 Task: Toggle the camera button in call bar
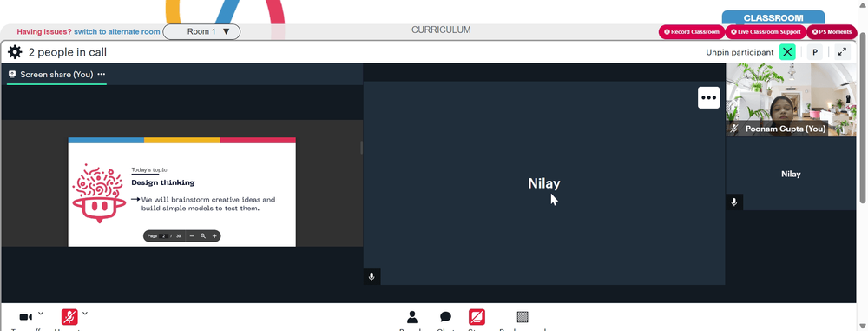[x=25, y=317]
